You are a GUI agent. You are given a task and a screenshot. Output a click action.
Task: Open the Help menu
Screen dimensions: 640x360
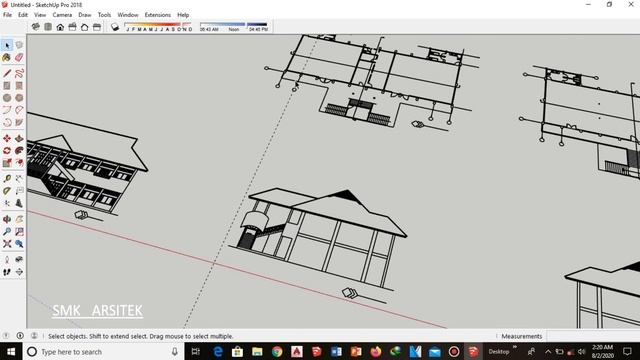point(183,15)
